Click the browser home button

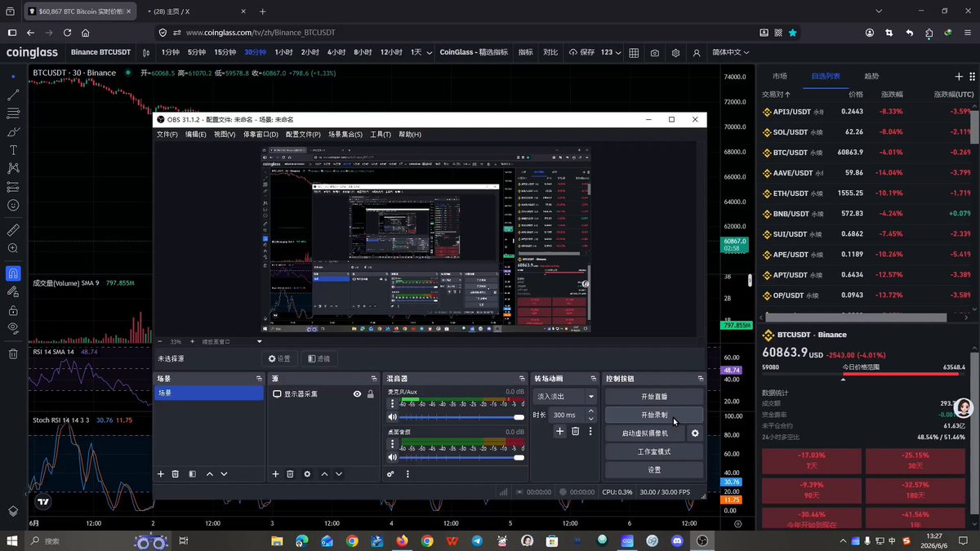[x=86, y=33]
